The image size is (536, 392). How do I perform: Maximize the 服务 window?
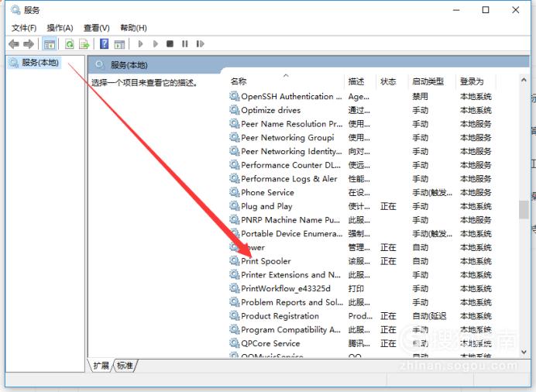tap(486, 10)
